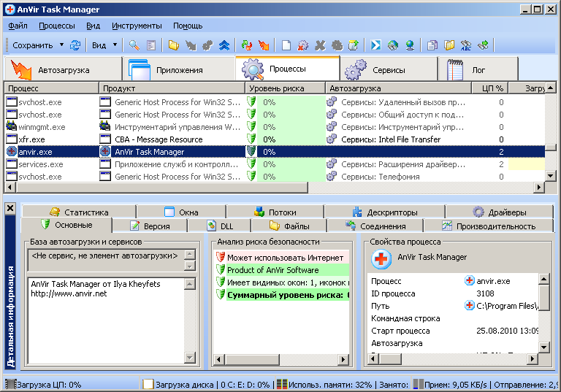The image size is (561, 392).
Task: Open the DLL detail tab
Action: point(219,226)
